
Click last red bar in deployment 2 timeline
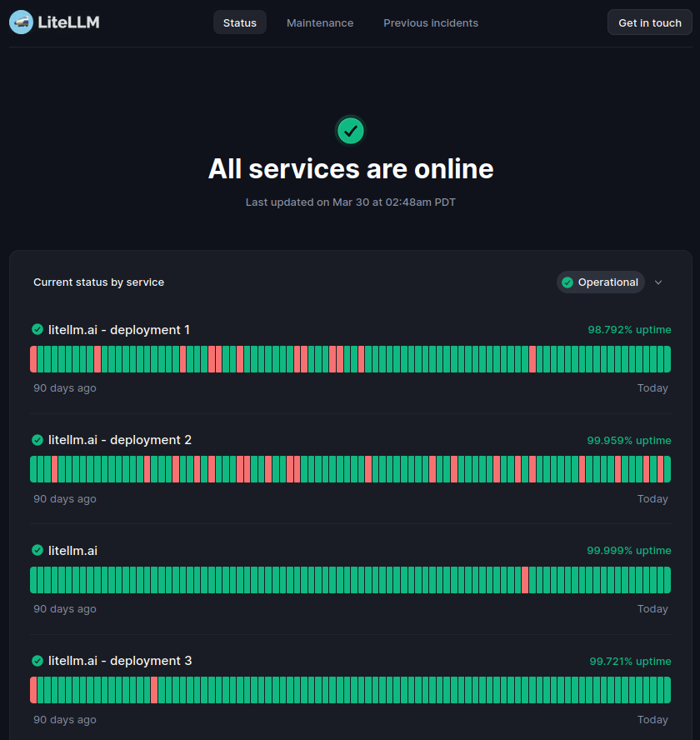pos(660,469)
